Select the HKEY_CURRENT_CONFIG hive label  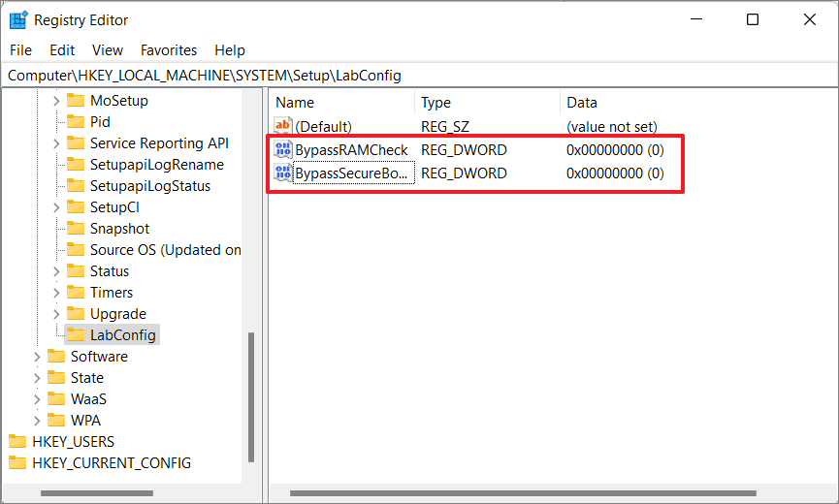pyautogui.click(x=112, y=463)
